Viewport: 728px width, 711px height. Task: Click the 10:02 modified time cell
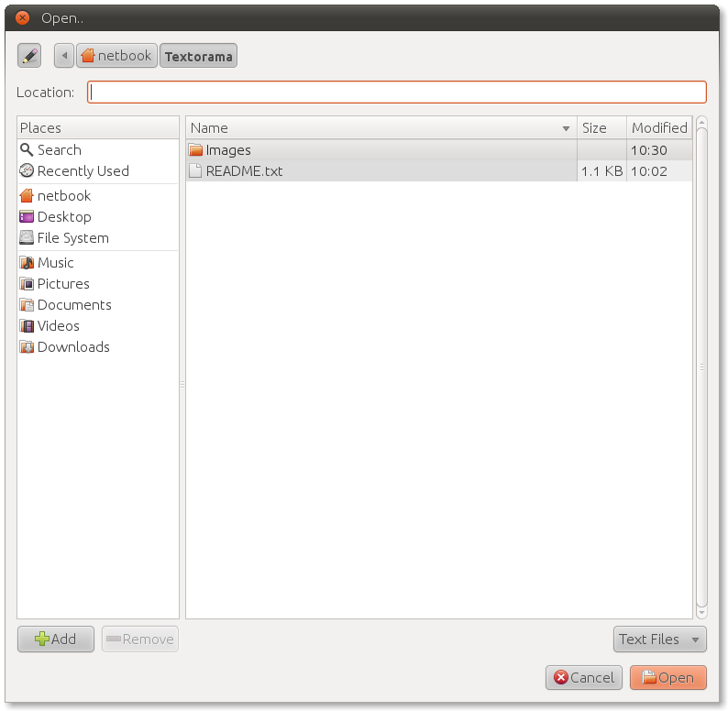coord(659,171)
